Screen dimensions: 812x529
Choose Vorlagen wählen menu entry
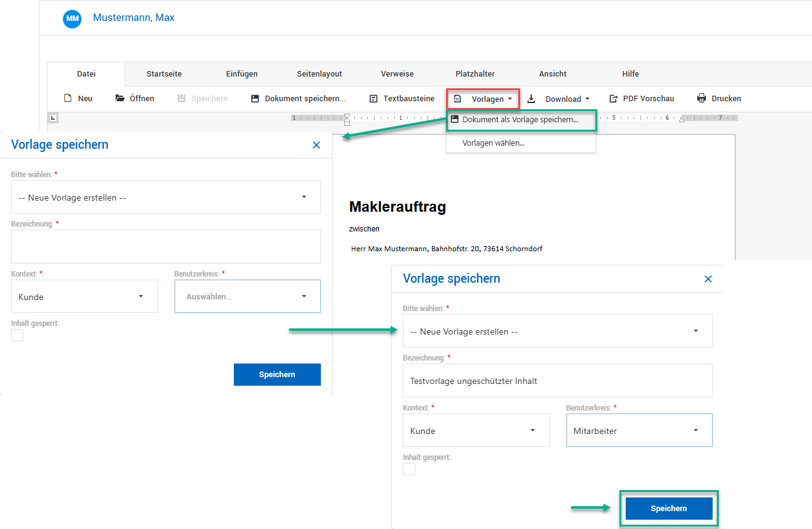[x=521, y=143]
